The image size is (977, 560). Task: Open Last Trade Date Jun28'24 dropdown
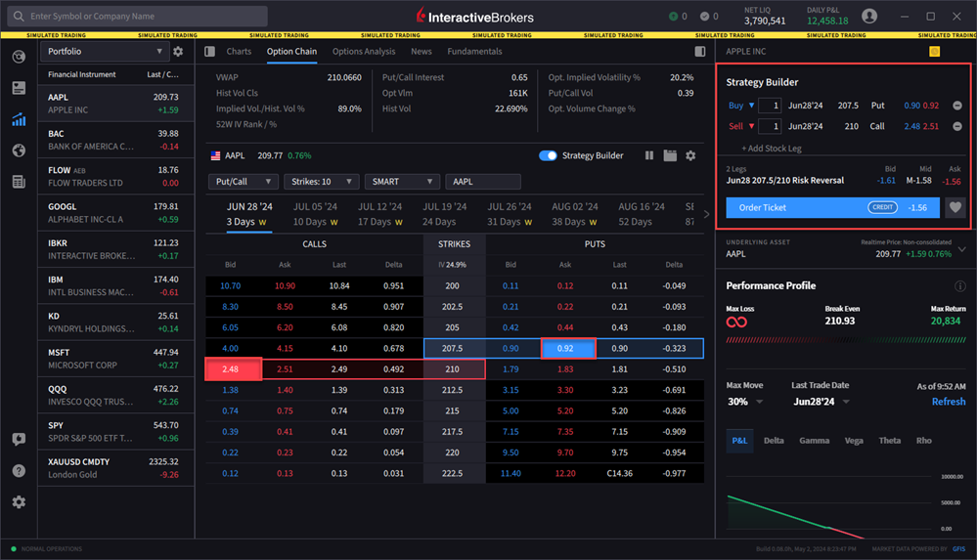821,402
